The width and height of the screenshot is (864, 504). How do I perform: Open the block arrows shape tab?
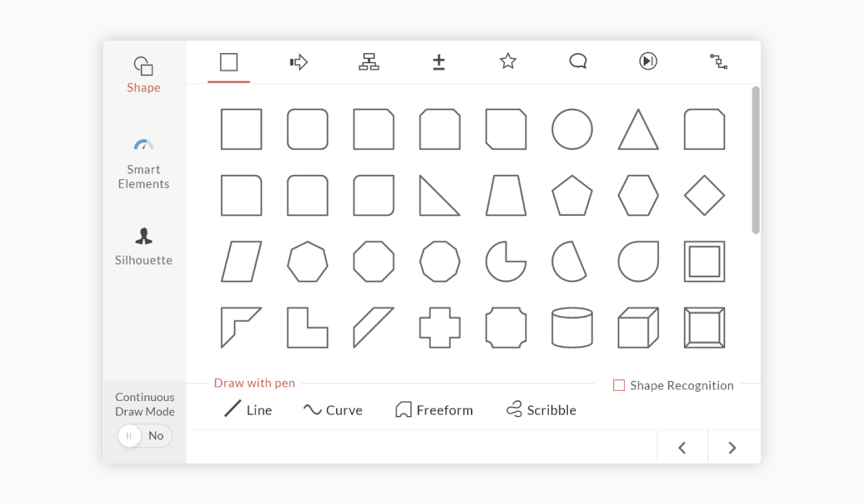(x=298, y=62)
